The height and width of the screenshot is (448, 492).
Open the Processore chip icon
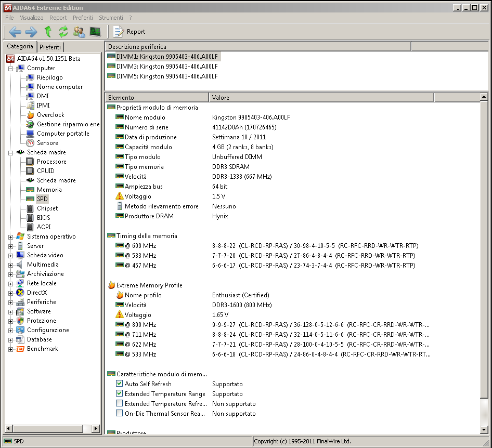pyautogui.click(x=30, y=162)
